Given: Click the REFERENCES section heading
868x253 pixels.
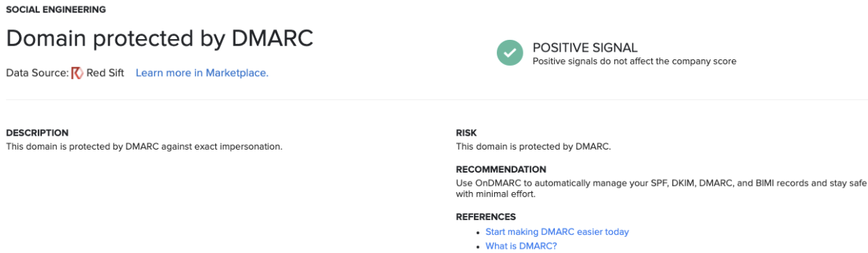Looking at the screenshot, I should 486,217.
